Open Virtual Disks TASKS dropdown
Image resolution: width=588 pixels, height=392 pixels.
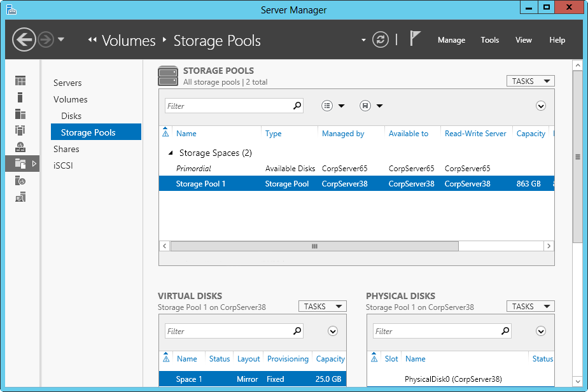tap(322, 307)
